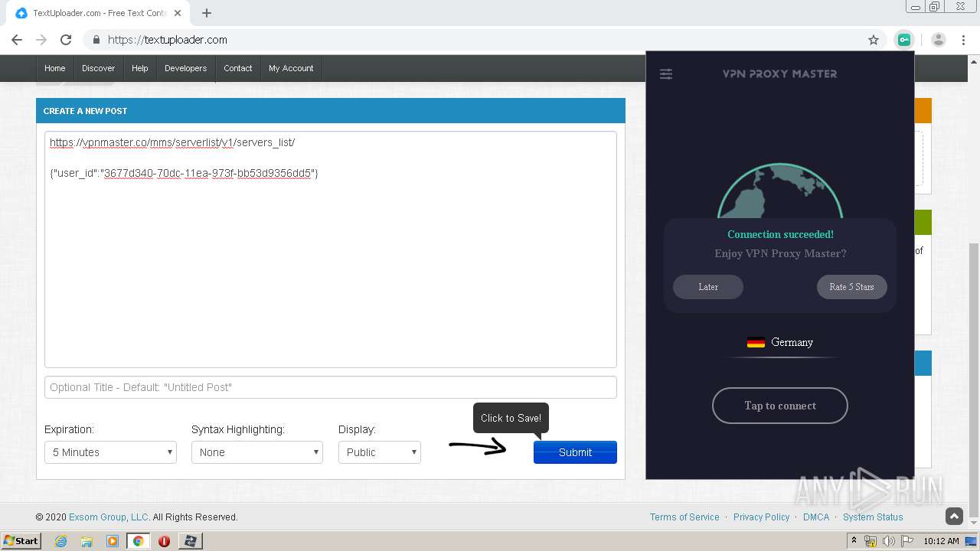Click the VPN Proxy Master extension icon
This screenshot has height=551, width=980.
pyautogui.click(x=904, y=40)
